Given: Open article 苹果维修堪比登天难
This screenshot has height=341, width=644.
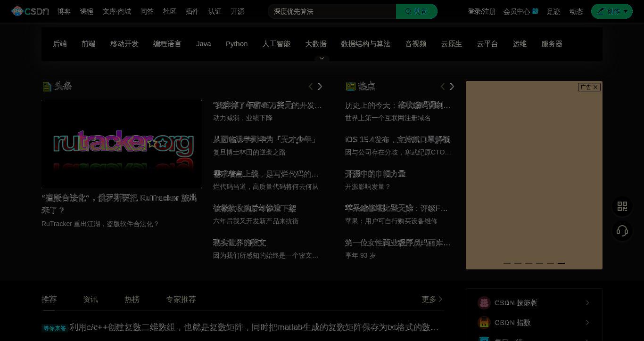Looking at the screenshot, I should (x=396, y=208).
